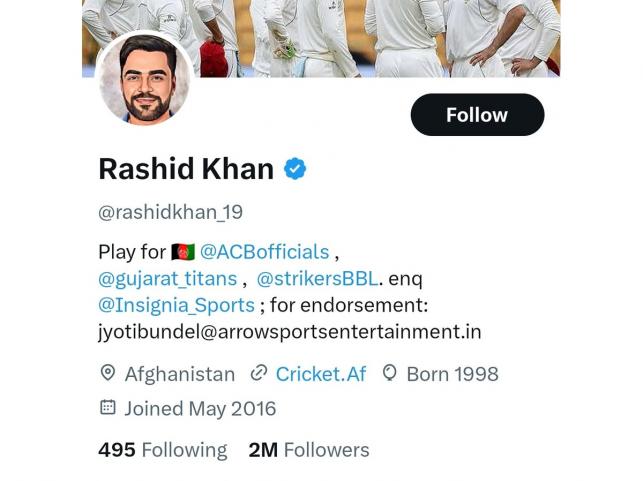Click the calendar icon next to Joined

pyautogui.click(x=108, y=408)
